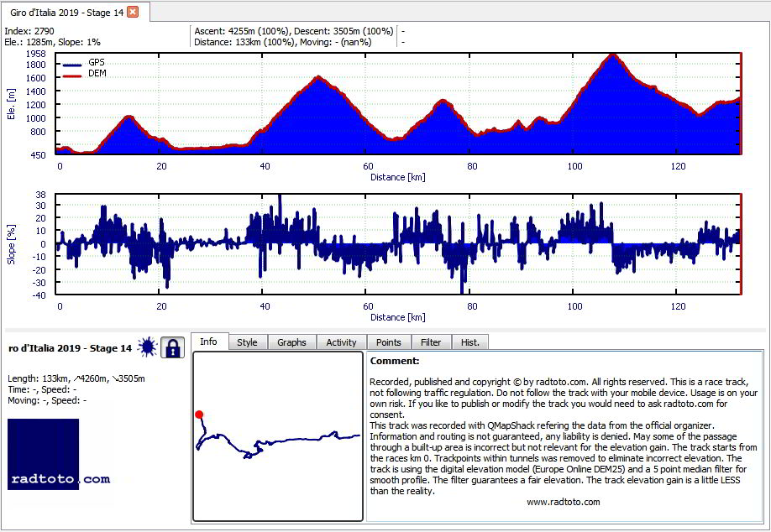Click the track map preview
Image resolution: width=771 pixels, height=532 pixels.
tap(278, 436)
